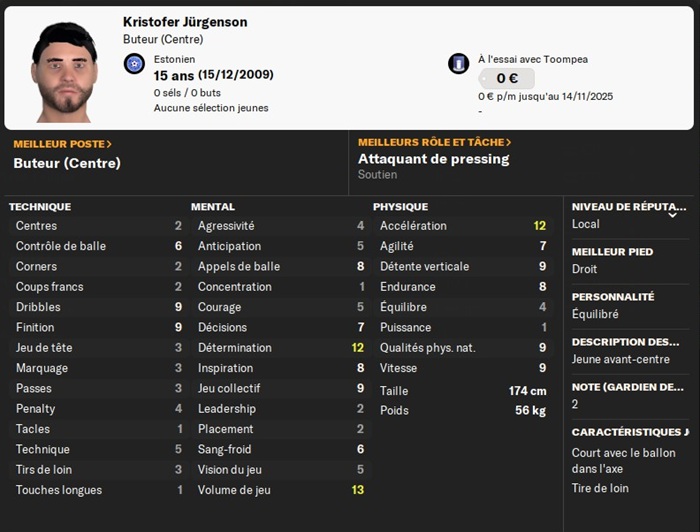Select the Attaquant de pressing role
Viewport: 700px width, 532px height.
point(433,159)
